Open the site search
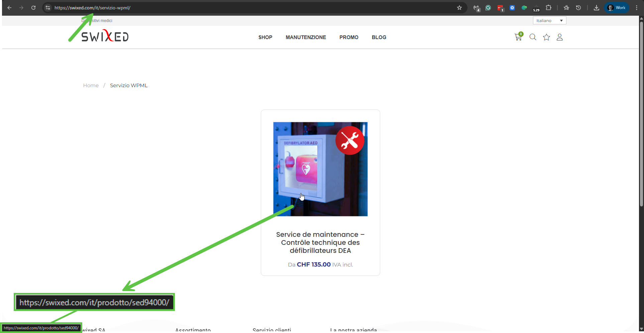Screen dimensions: 644x333 [x=533, y=37]
